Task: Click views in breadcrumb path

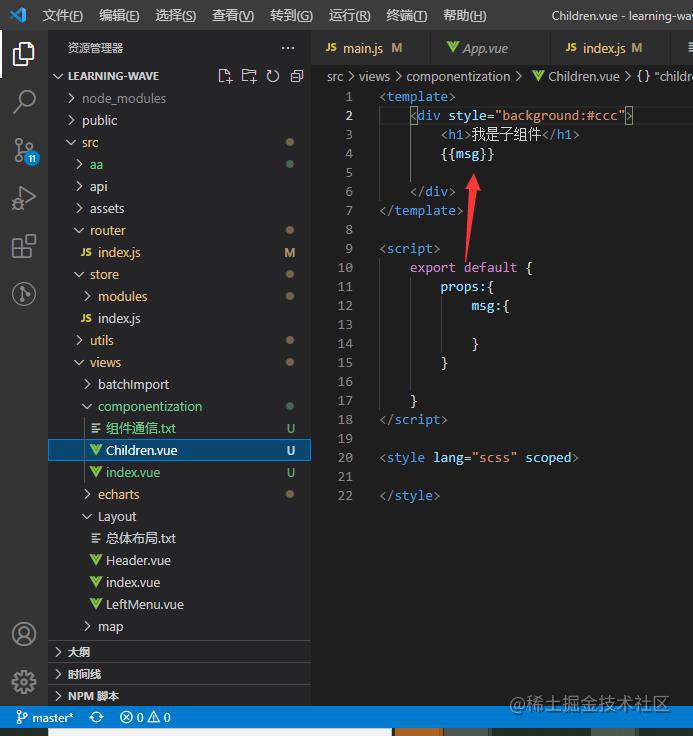Action: [x=374, y=76]
